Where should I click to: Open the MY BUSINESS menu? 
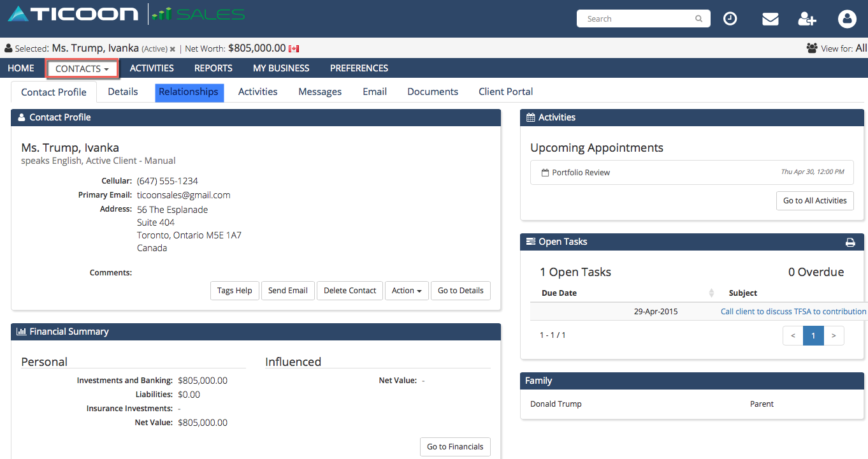pyautogui.click(x=281, y=68)
